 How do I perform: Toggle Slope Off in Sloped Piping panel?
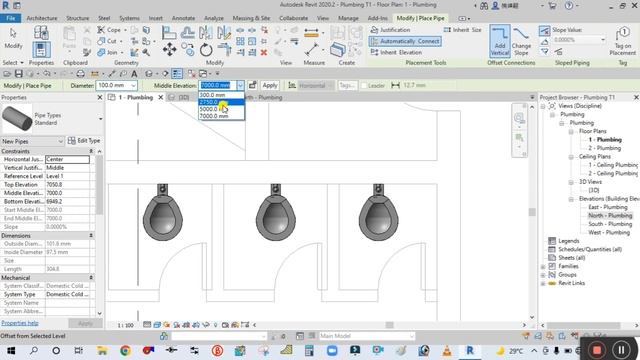click(544, 30)
